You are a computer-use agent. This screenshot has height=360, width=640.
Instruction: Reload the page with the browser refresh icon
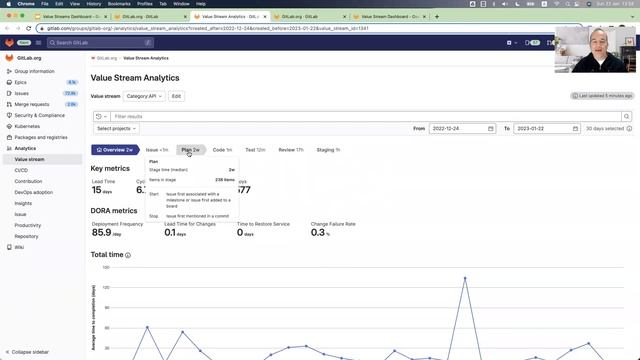tap(29, 28)
